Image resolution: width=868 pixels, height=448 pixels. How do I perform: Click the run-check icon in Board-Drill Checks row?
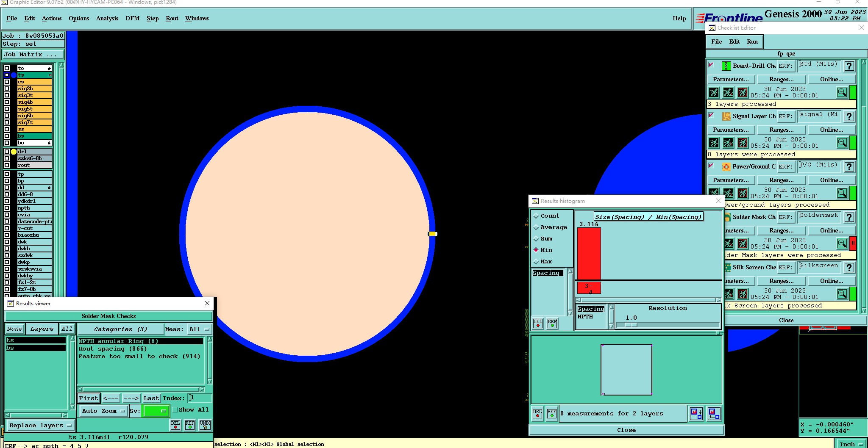[x=714, y=92]
